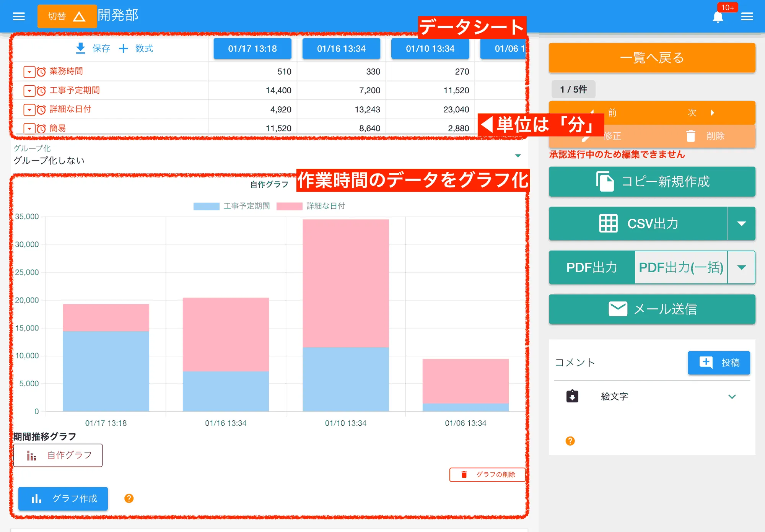Click the trash icon on グラフの削除
Screen dimensions: 765x532
click(x=464, y=474)
